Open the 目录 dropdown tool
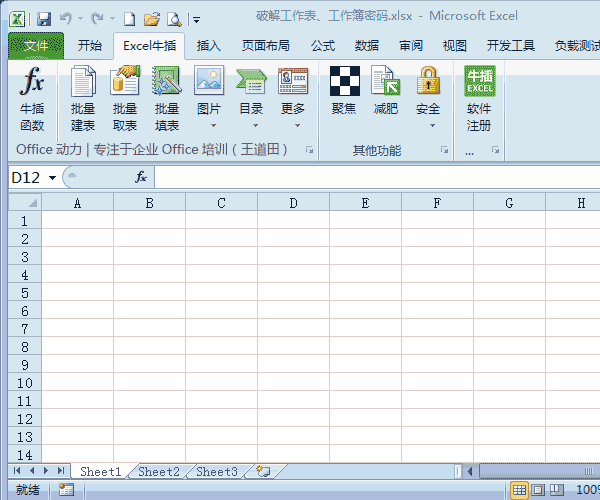600x500 pixels. [251, 98]
